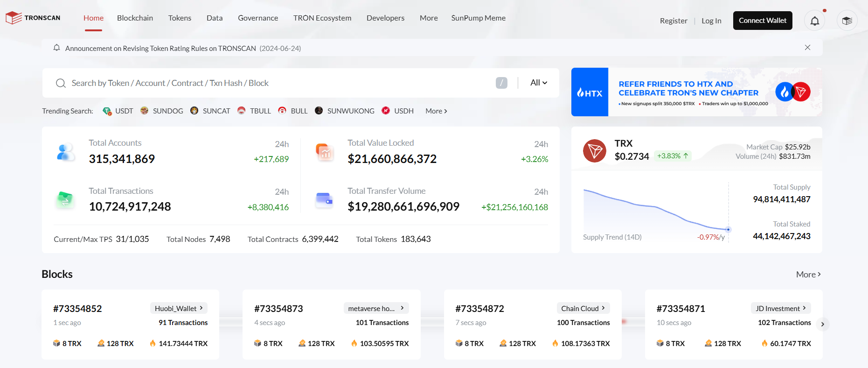Click burned flame icon in block #73354872
The height and width of the screenshot is (368, 868).
click(x=555, y=343)
